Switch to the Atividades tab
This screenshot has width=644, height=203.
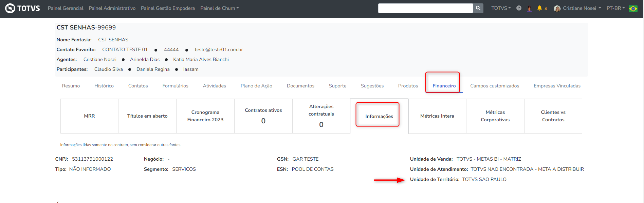tap(214, 86)
